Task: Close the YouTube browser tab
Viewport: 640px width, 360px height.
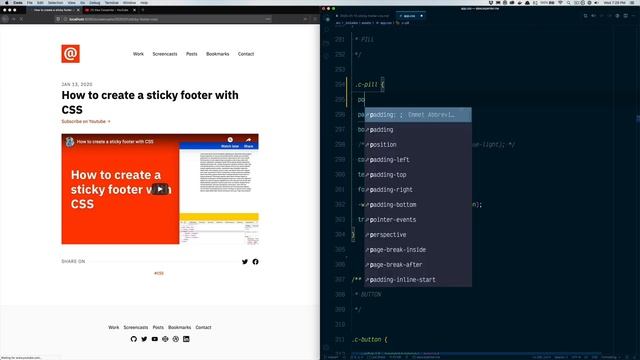Action: 134,10
